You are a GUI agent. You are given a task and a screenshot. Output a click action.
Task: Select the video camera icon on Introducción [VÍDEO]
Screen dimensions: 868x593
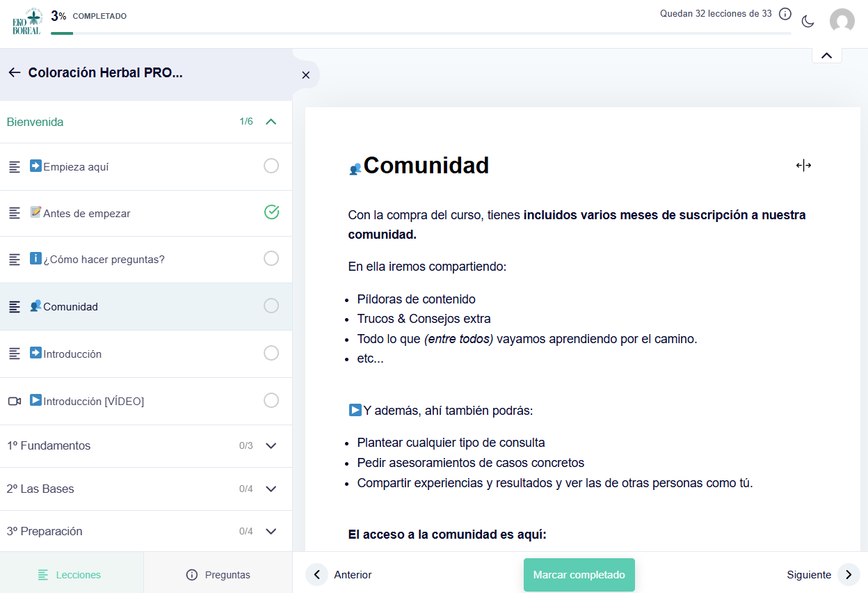click(15, 401)
